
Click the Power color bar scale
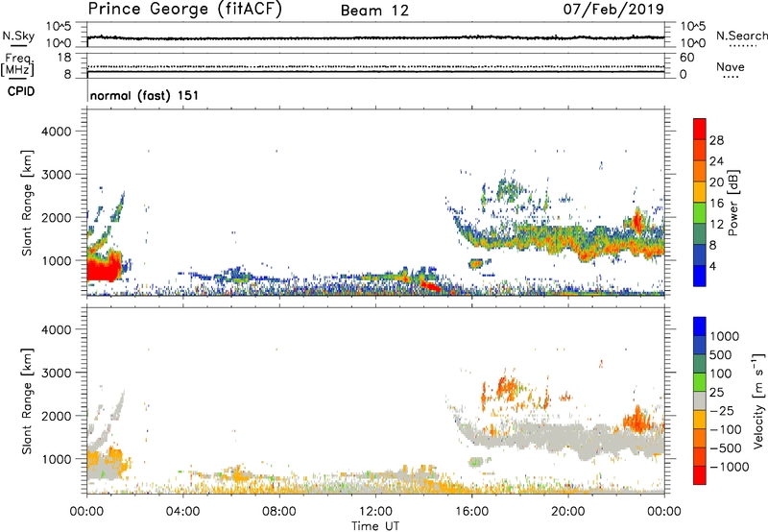coord(700,203)
